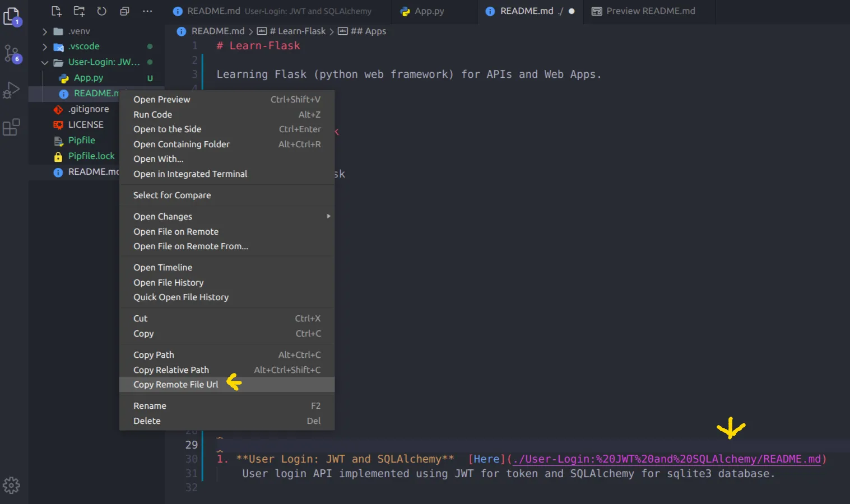The image size is (850, 504).
Task: Select the Open File on Remote entry
Action: (227, 232)
